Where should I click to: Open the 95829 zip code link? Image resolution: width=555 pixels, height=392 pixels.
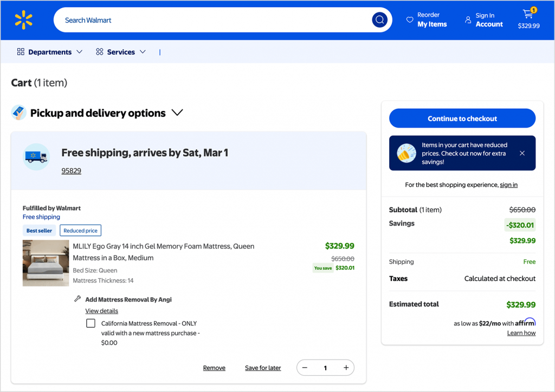pos(71,171)
